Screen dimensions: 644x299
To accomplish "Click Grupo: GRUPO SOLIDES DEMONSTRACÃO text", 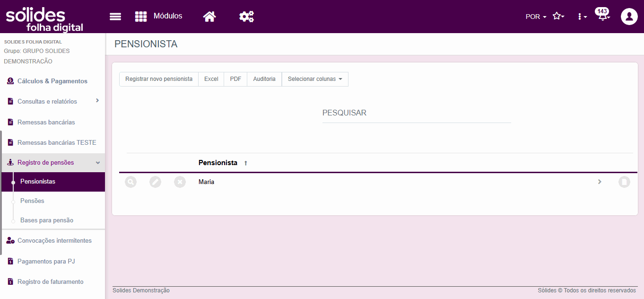I will click(x=37, y=56).
